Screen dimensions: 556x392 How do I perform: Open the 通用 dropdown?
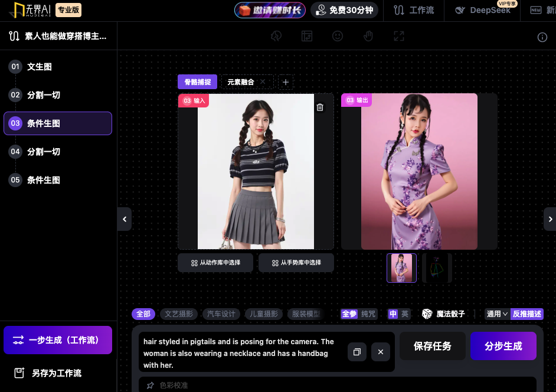tap(497, 314)
